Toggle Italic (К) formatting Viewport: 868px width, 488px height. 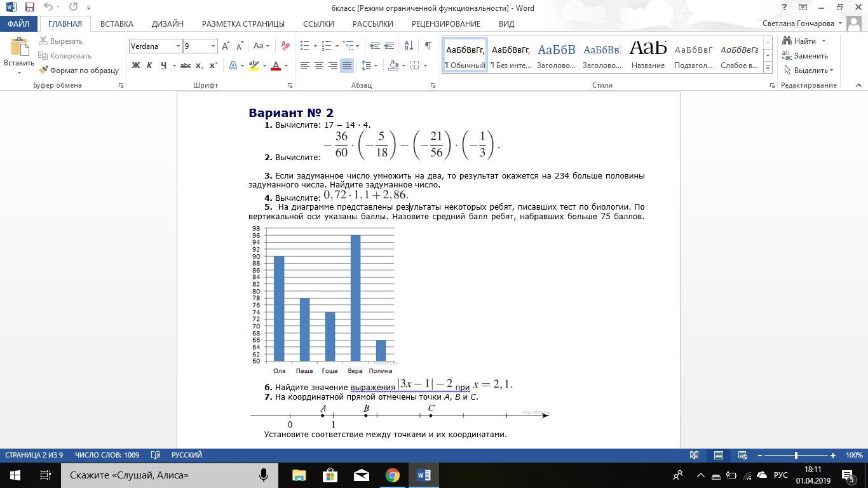(x=149, y=65)
